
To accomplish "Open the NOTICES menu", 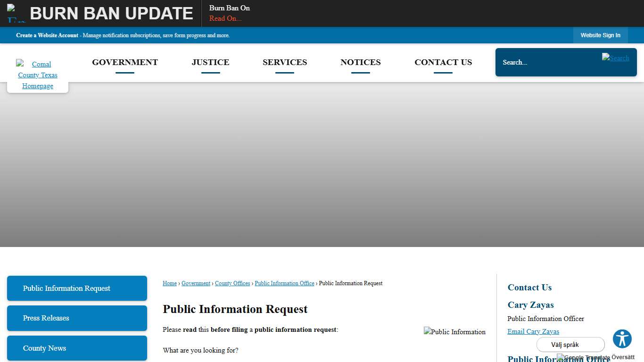I will (x=360, y=62).
